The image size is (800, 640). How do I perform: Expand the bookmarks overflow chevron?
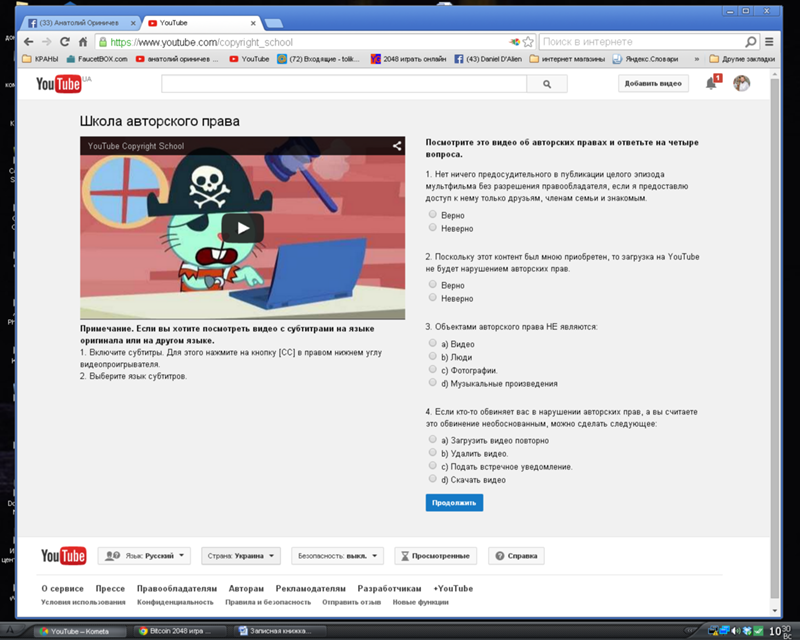696,59
